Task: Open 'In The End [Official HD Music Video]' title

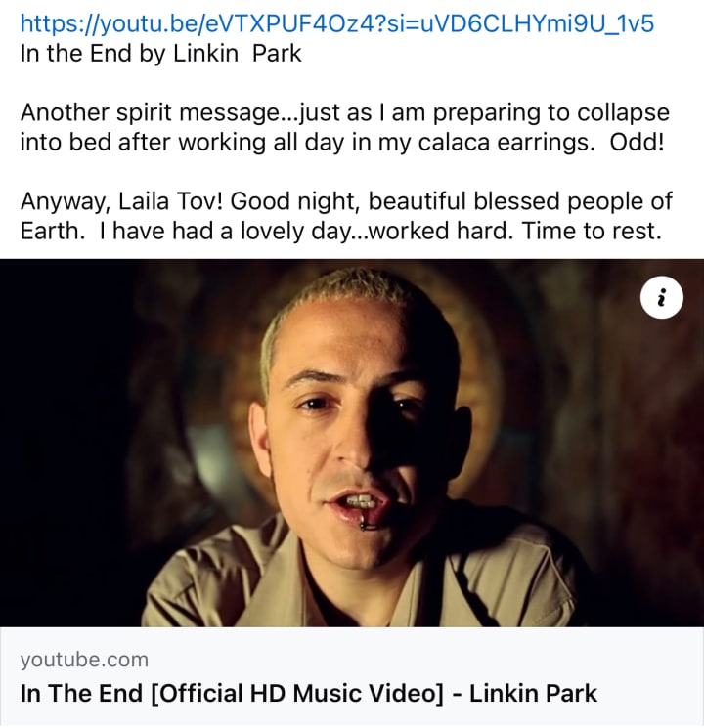Action: coord(232,693)
